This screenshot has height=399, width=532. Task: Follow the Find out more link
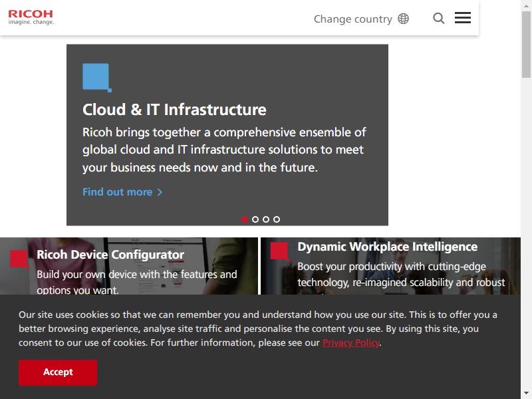pos(118,192)
